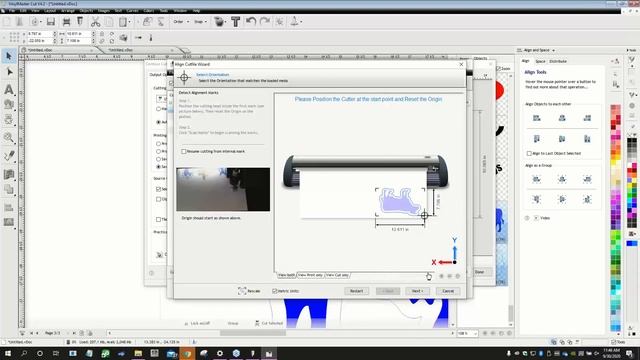The image size is (640, 360).
Task: Click bottom-right Align as a Group icon
Action: [587, 199]
